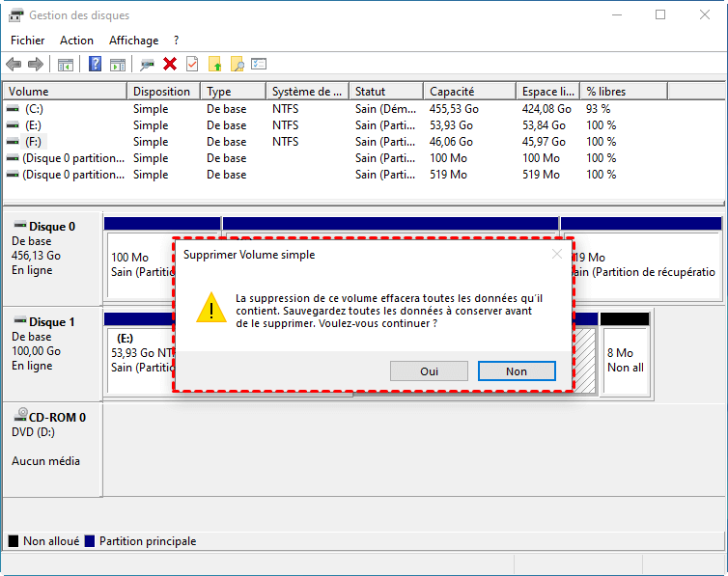
Task: Sort by the Disposition column header
Action: point(164,92)
